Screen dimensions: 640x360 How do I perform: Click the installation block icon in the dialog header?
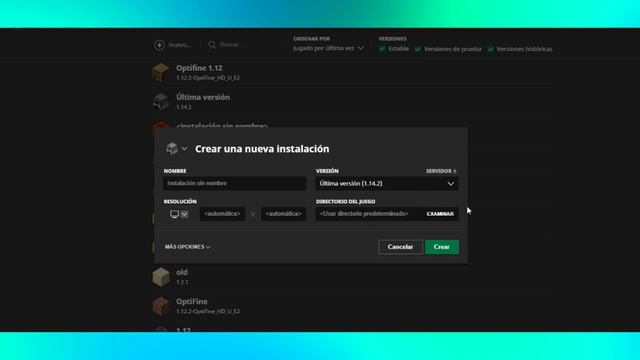(172, 149)
